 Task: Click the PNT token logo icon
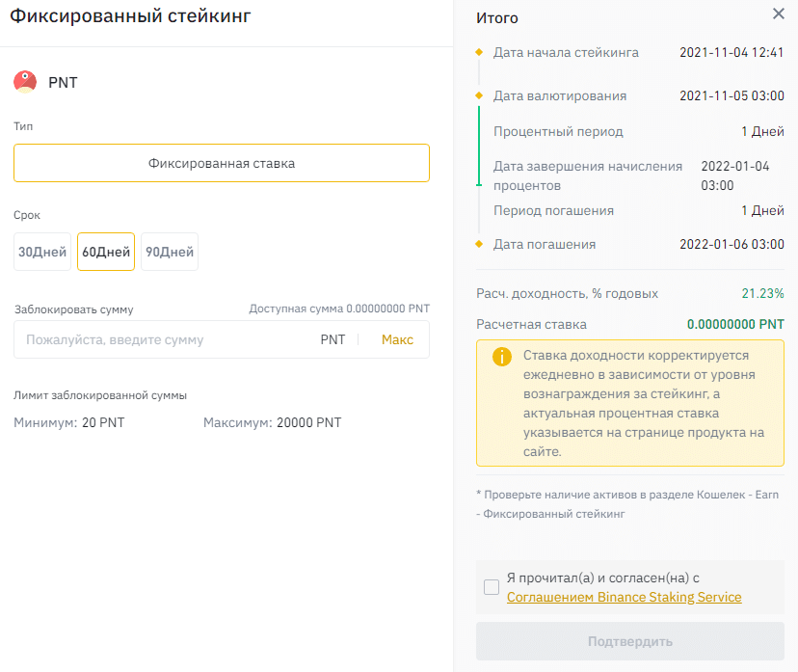click(25, 82)
